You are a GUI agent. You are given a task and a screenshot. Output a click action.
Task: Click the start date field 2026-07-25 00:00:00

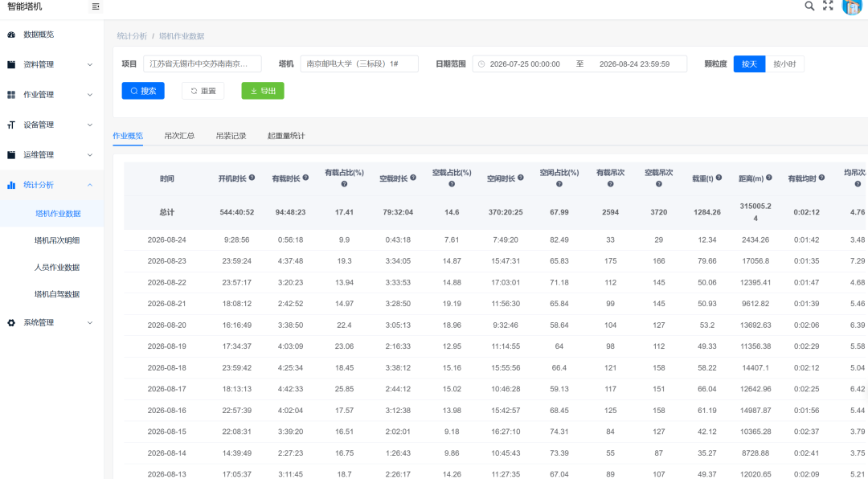pyautogui.click(x=525, y=64)
